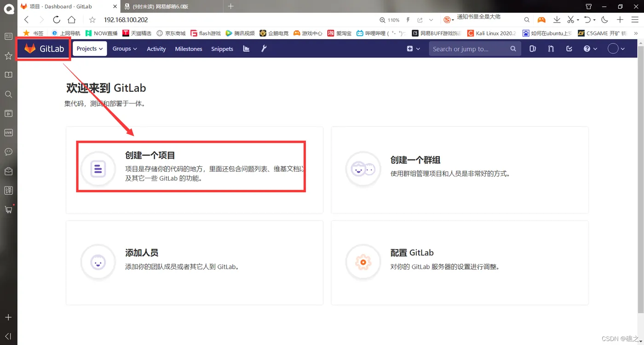
Task: Click the GitLab Issues icon in the navbar
Action: pyautogui.click(x=533, y=49)
